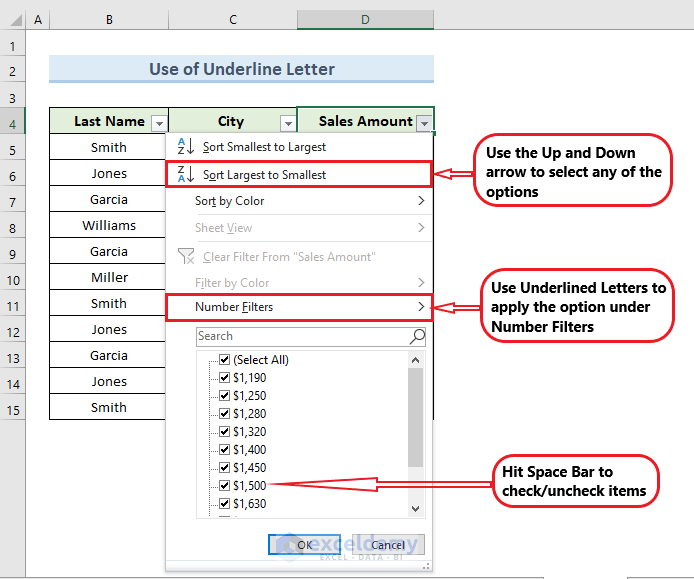The image size is (694, 579).
Task: Click the Jones cell in row 6
Action: click(x=109, y=174)
